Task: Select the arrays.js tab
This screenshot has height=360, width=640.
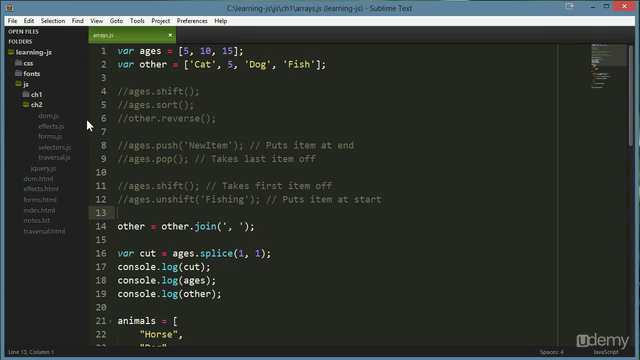Action: 132,35
